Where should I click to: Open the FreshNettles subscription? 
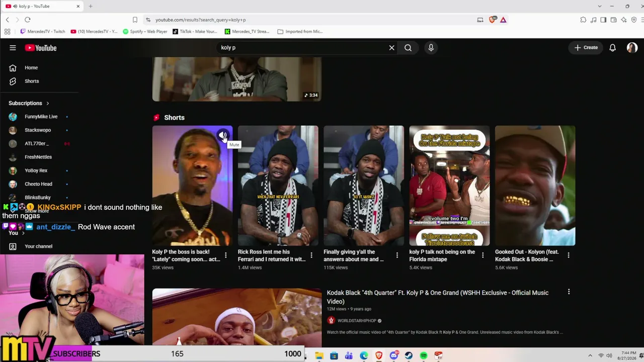pos(38,157)
